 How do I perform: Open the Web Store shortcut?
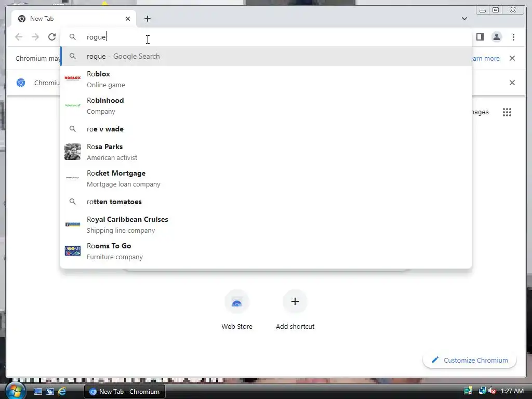237,310
